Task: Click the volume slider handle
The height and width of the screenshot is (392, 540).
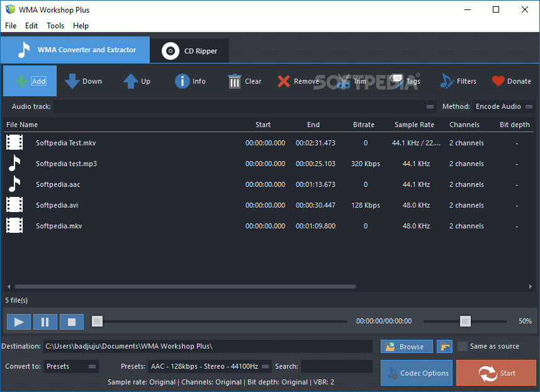Action: tap(465, 322)
